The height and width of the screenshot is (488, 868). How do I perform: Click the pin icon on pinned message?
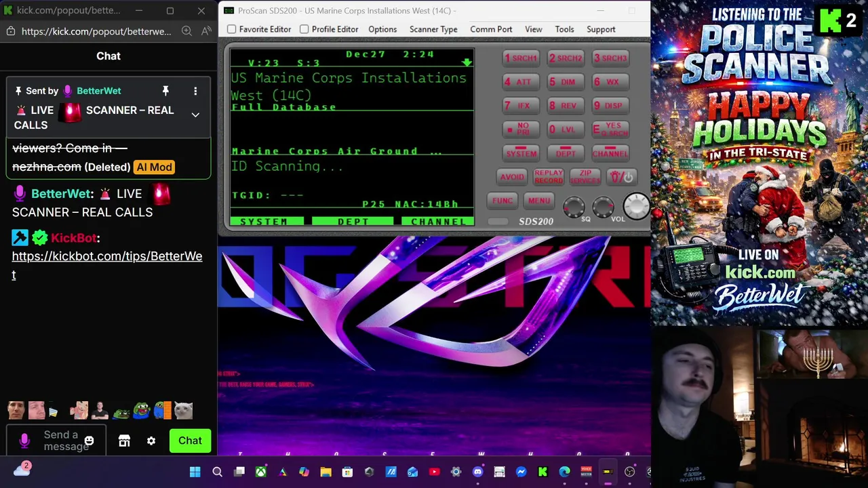(165, 91)
